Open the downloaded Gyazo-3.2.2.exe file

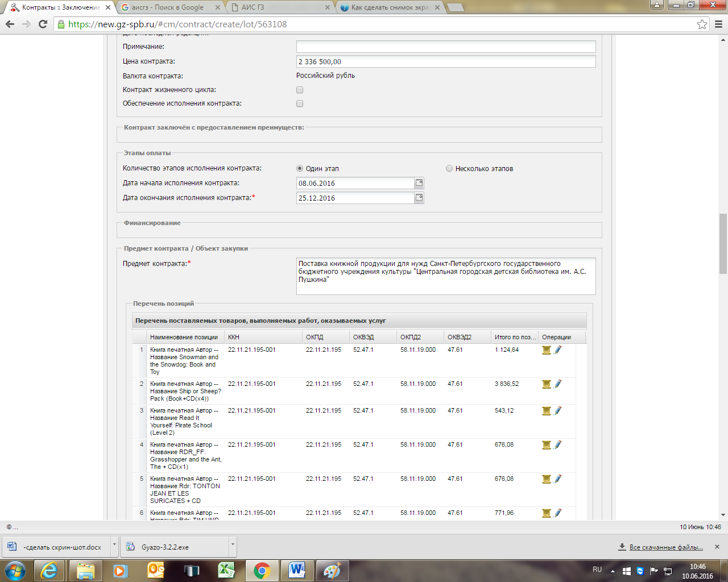175,547
